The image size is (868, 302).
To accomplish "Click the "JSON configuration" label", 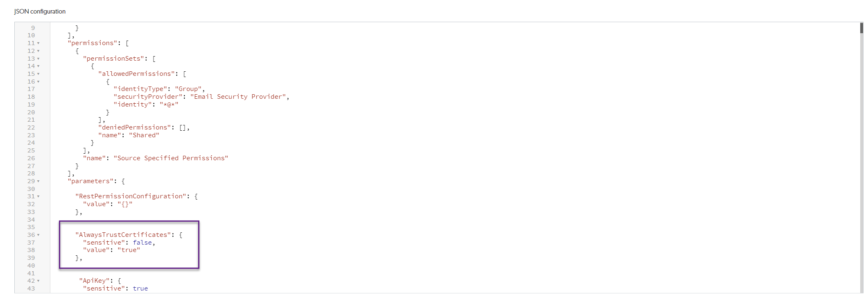I will [40, 11].
